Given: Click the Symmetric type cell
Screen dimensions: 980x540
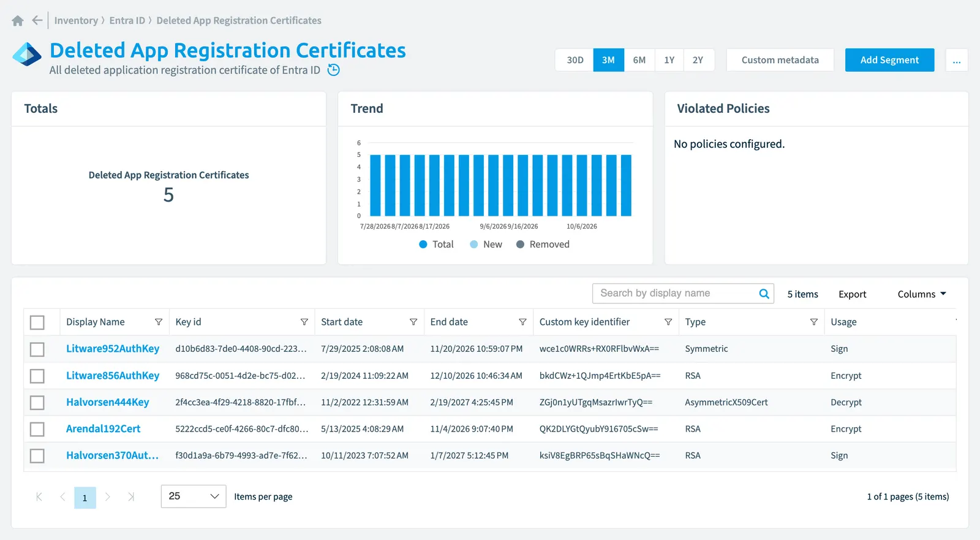Looking at the screenshot, I should click(706, 349).
